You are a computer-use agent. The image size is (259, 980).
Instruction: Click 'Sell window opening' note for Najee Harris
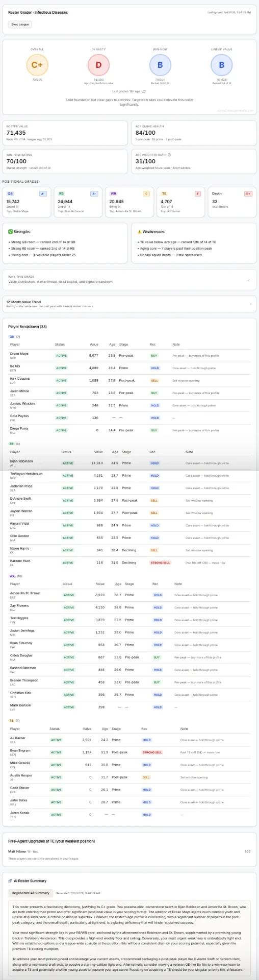199,550
